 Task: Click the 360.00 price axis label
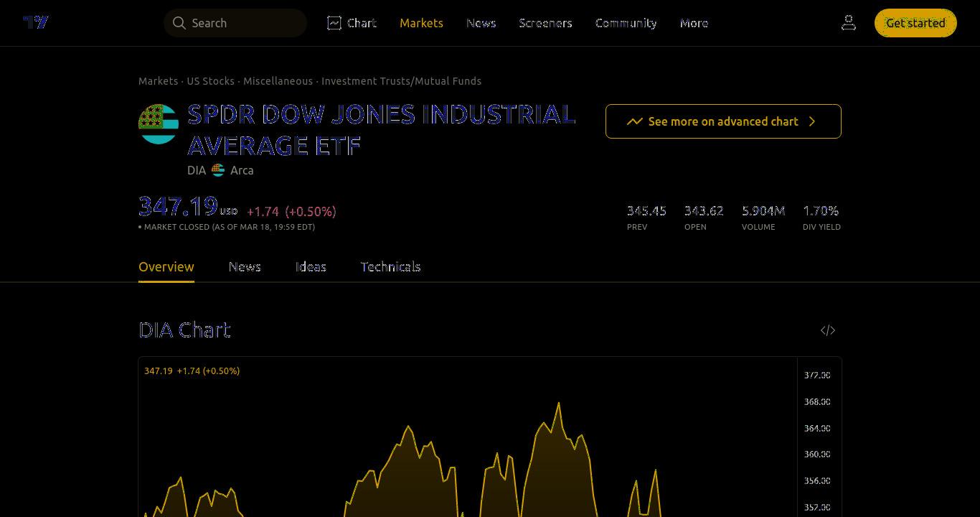[x=817, y=454]
